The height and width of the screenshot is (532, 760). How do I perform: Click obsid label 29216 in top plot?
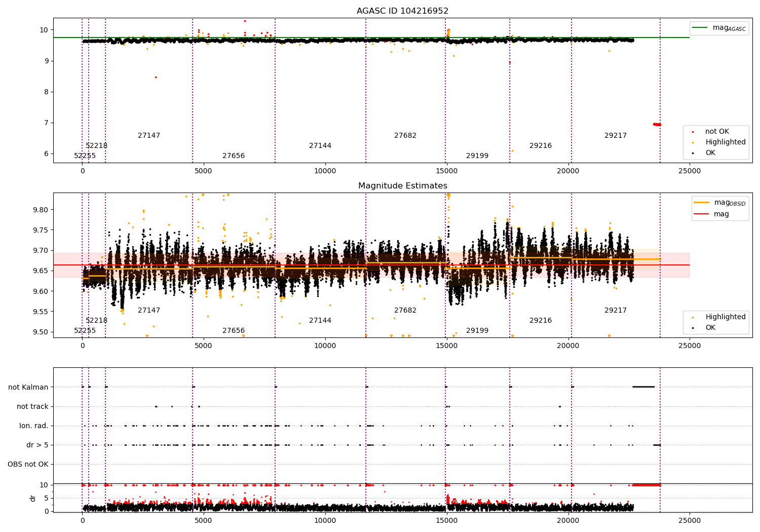click(x=541, y=146)
